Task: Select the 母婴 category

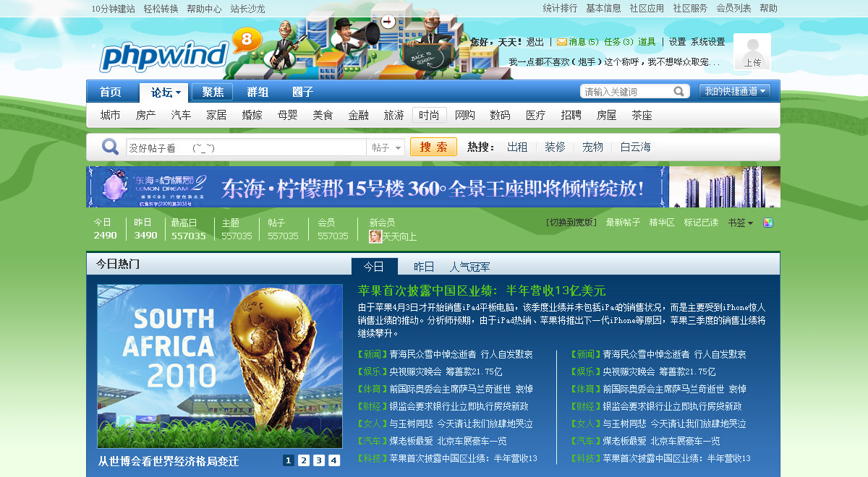Action: pos(288,116)
